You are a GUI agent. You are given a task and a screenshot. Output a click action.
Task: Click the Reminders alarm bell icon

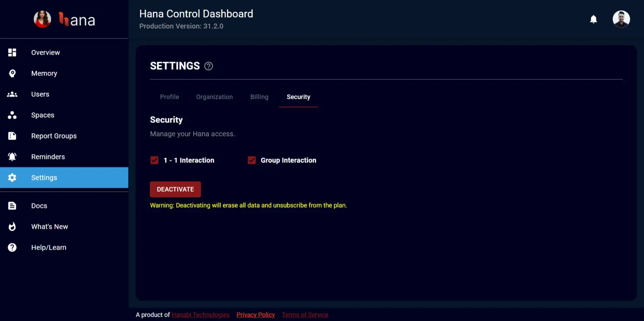click(x=12, y=157)
